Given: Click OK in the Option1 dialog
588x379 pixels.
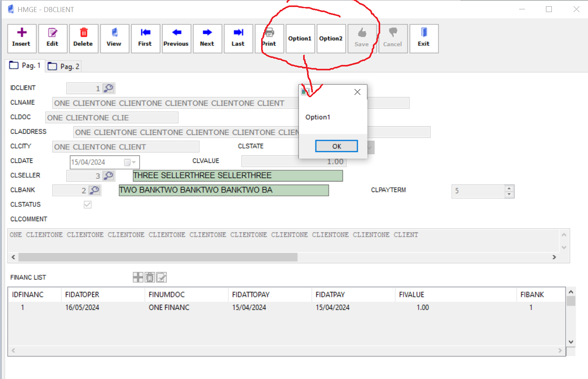Looking at the screenshot, I should click(336, 146).
